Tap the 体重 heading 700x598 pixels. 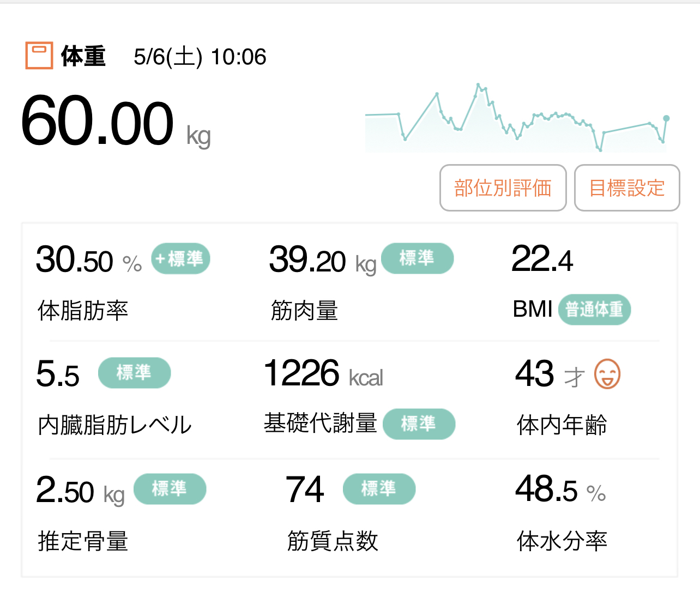coord(83,56)
